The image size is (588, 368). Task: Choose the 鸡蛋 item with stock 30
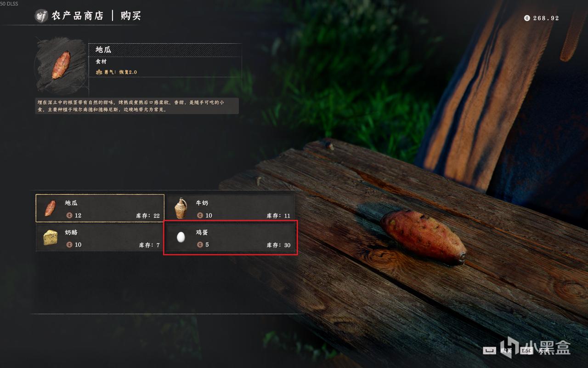(230, 237)
